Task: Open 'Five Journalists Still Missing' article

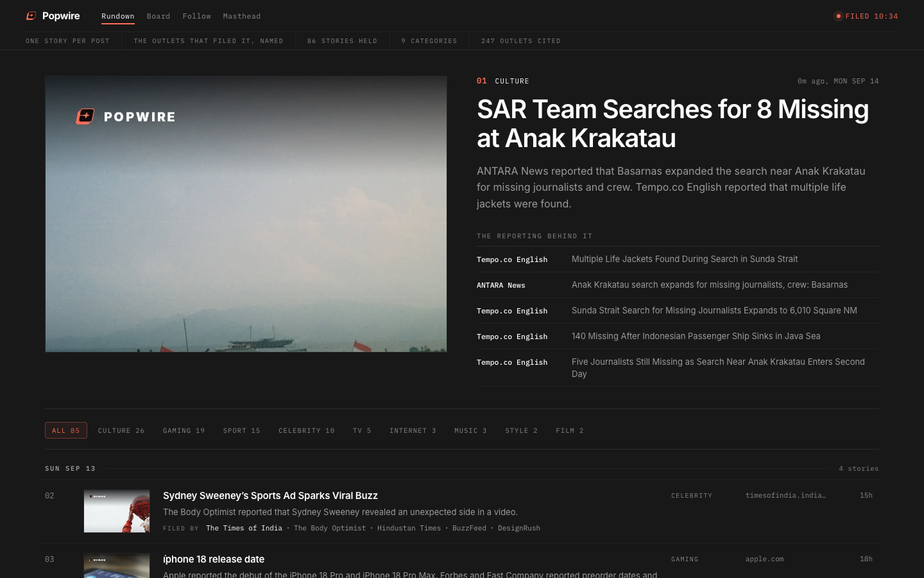Action: (718, 368)
